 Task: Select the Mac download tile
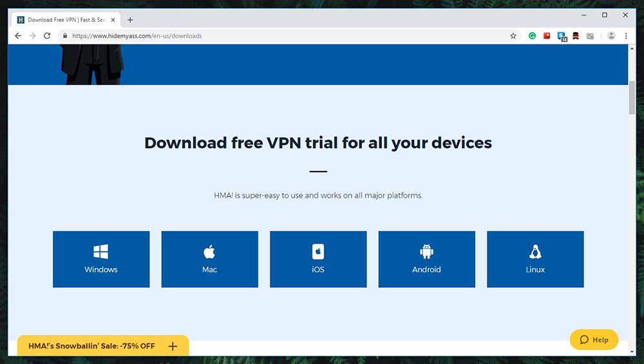tap(209, 259)
